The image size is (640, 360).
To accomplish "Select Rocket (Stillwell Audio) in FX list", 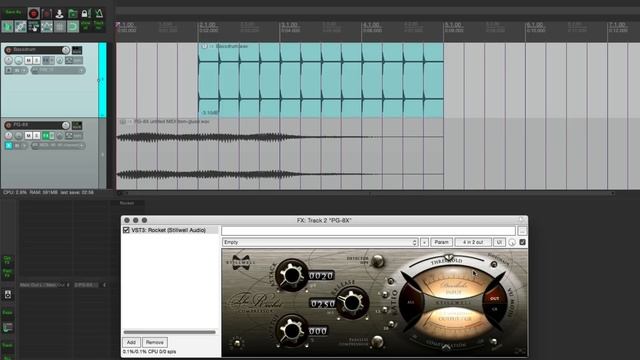I will (168, 230).
